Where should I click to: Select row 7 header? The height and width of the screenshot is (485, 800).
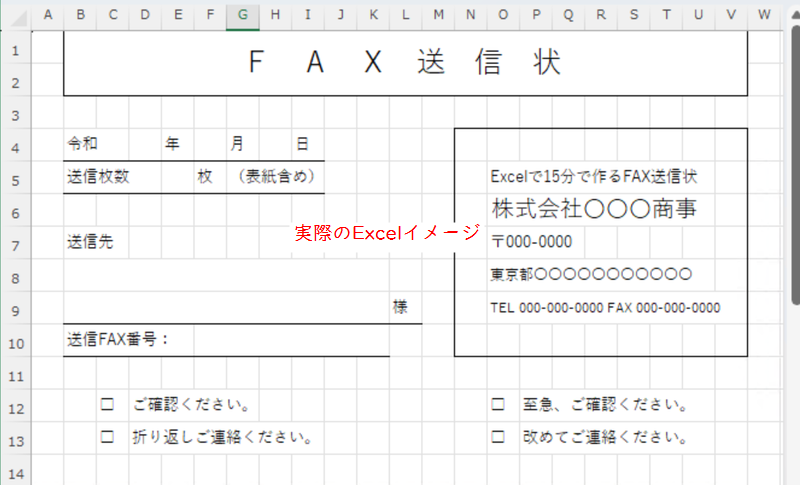(x=15, y=245)
